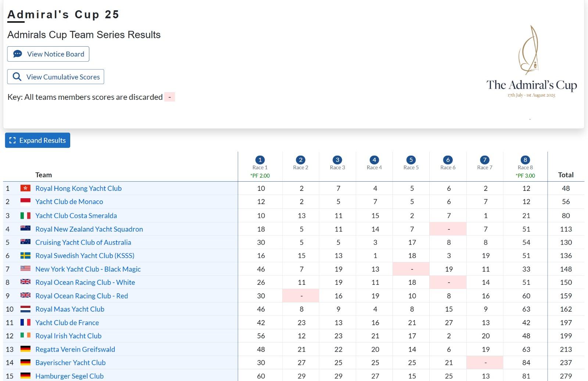Screen dimensions: 588x381
Task: Click discarded Race 5 cell for New York
Action: click(411, 269)
